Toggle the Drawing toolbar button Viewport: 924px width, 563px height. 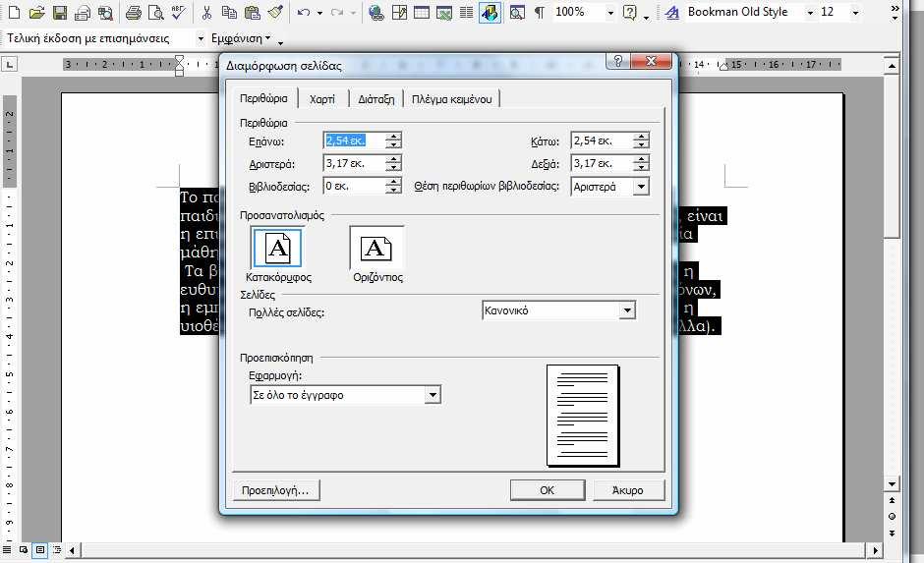490,13
